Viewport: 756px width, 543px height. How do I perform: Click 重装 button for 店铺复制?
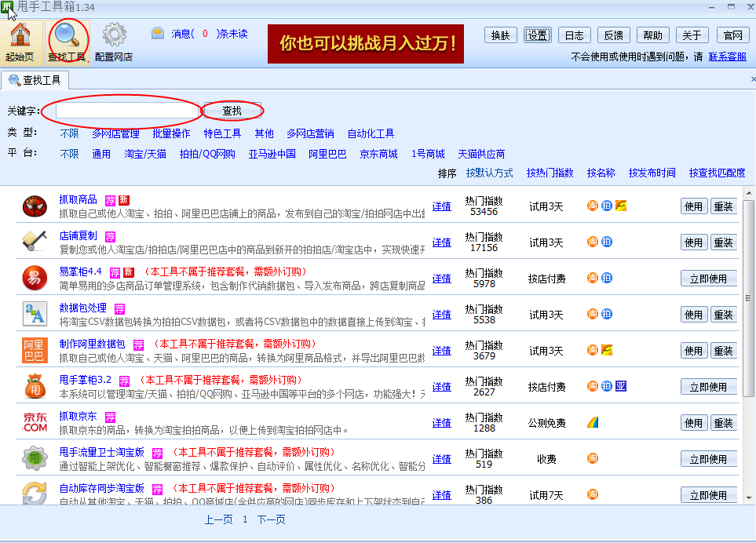[724, 242]
